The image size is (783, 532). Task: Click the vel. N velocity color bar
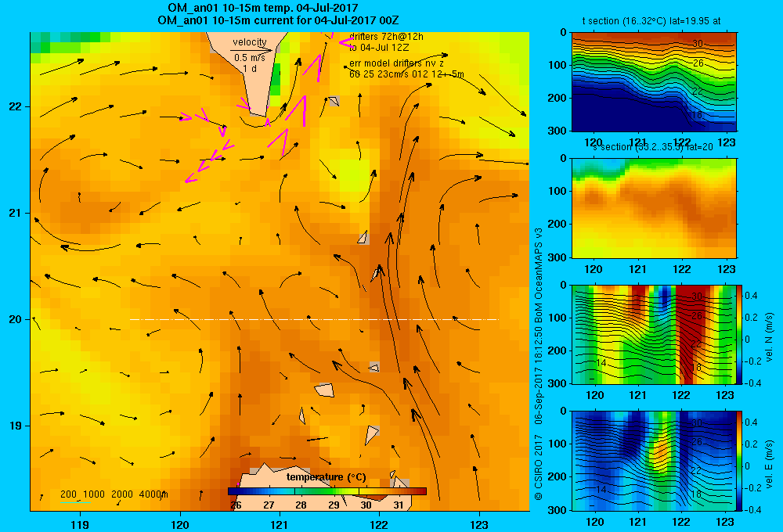pos(740,334)
